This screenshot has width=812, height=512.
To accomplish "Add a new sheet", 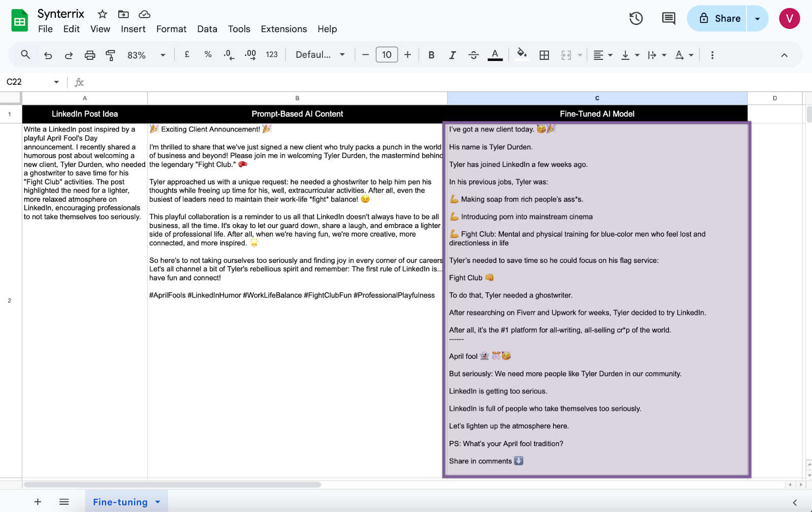I will [x=38, y=502].
